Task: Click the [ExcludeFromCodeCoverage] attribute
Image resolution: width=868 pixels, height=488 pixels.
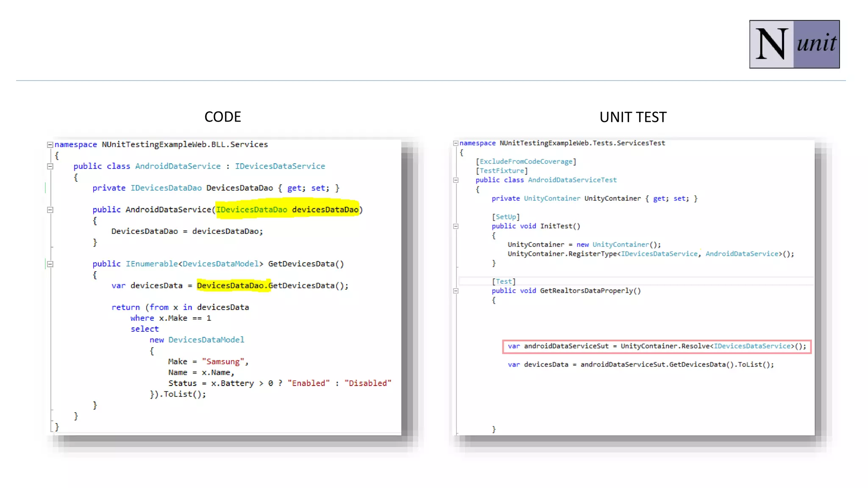Action: click(x=526, y=161)
